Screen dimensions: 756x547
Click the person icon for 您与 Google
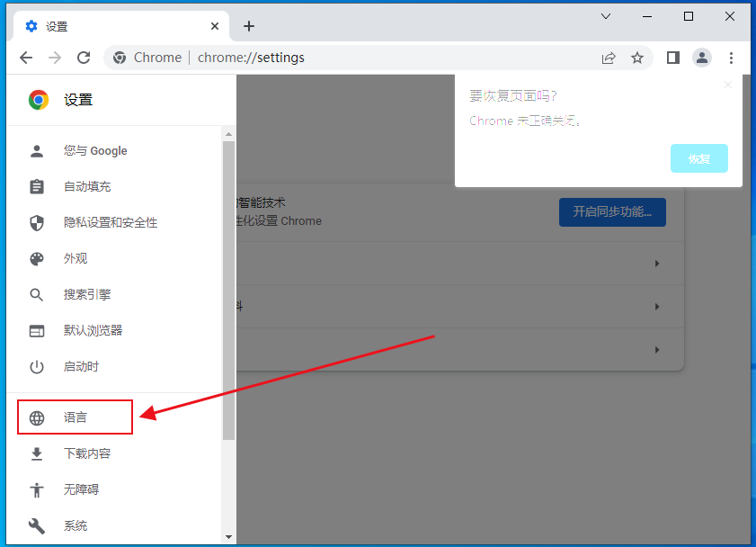[37, 151]
